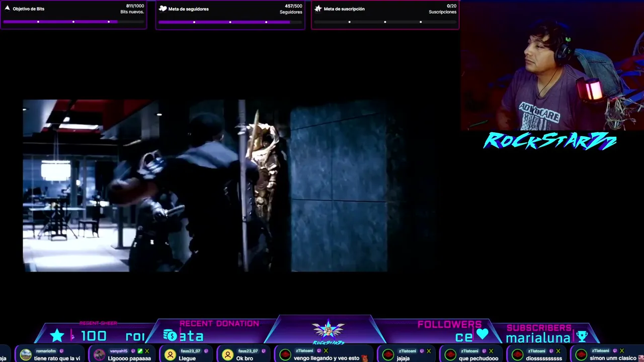Click avatar beside 'Llegue' message

(171, 355)
